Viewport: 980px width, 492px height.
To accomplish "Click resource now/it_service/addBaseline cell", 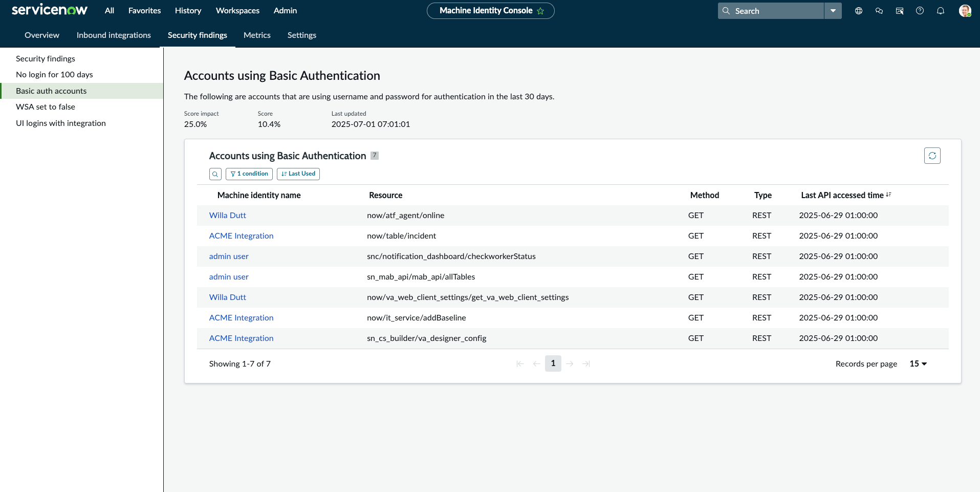I will (416, 318).
